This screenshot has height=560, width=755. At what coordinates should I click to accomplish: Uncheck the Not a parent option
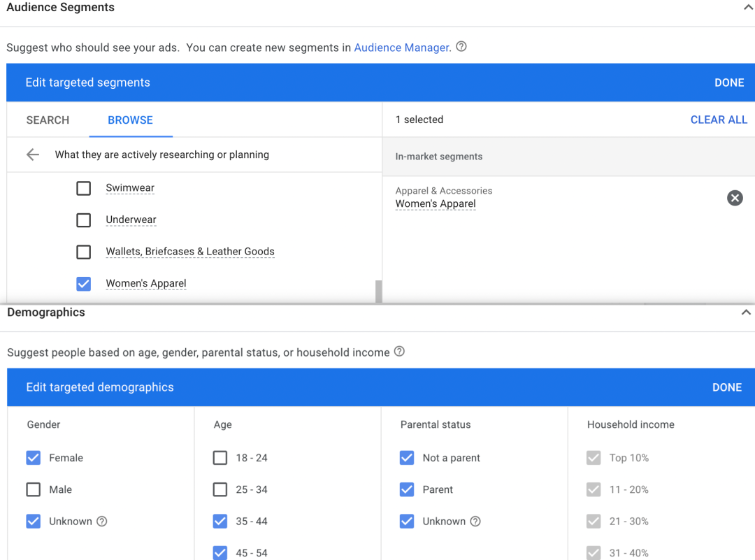coord(407,458)
